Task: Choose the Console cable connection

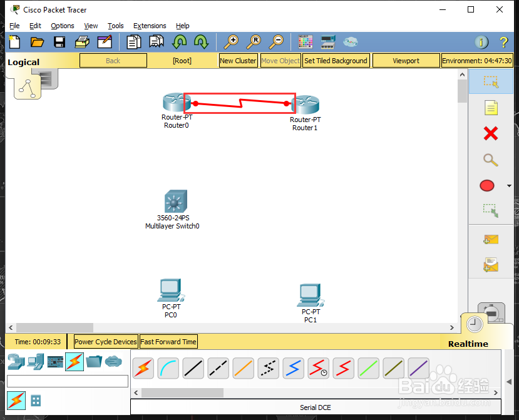Action: point(168,368)
